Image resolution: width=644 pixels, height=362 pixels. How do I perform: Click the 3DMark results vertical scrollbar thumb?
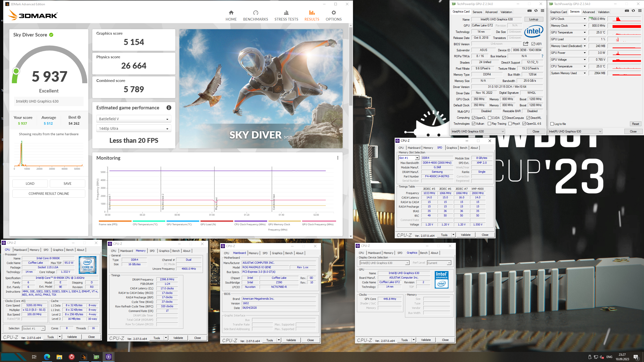click(x=351, y=67)
